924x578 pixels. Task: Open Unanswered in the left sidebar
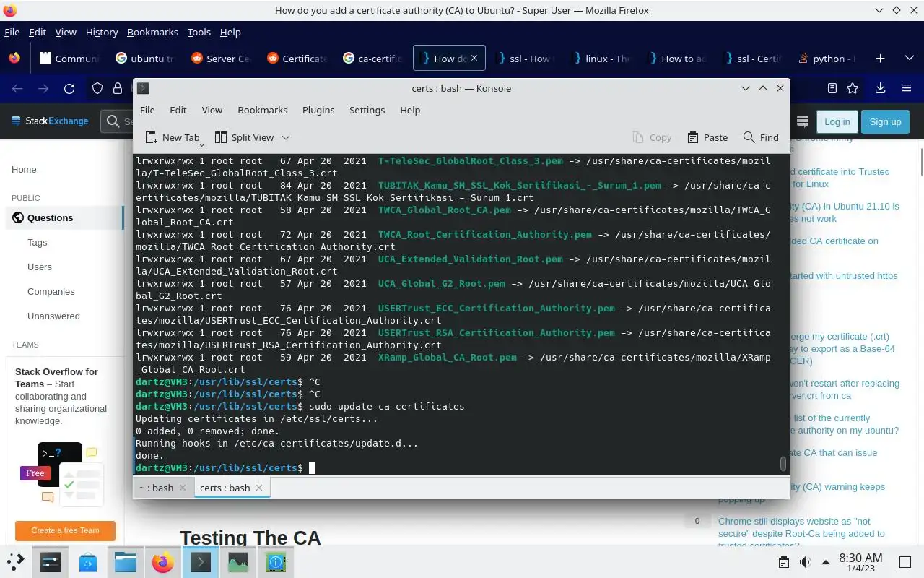pos(53,316)
